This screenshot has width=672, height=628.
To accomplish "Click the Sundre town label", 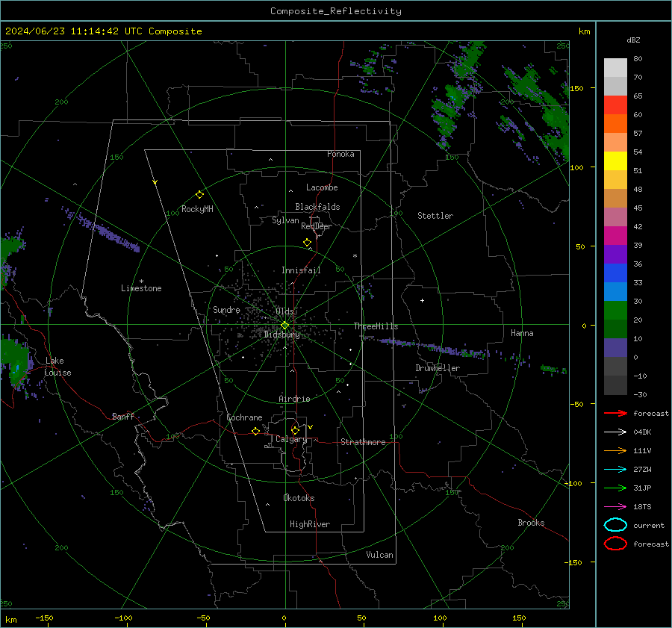I will pos(226,310).
